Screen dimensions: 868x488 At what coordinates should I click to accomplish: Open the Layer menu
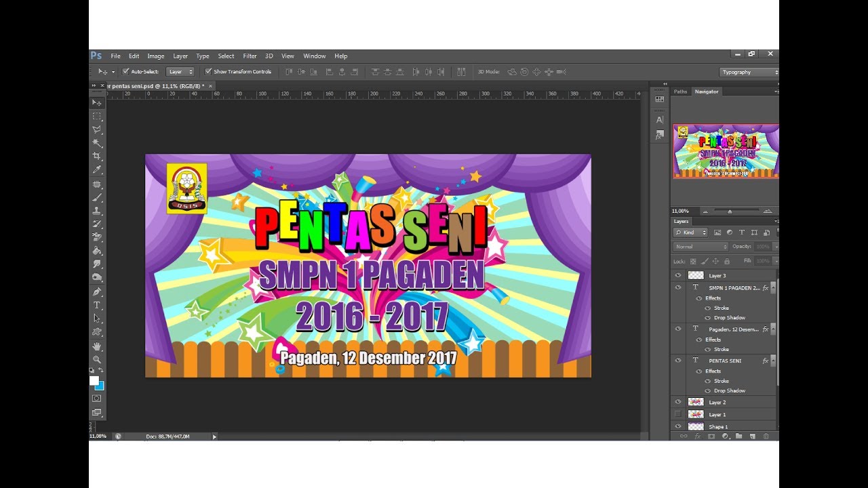pos(180,56)
